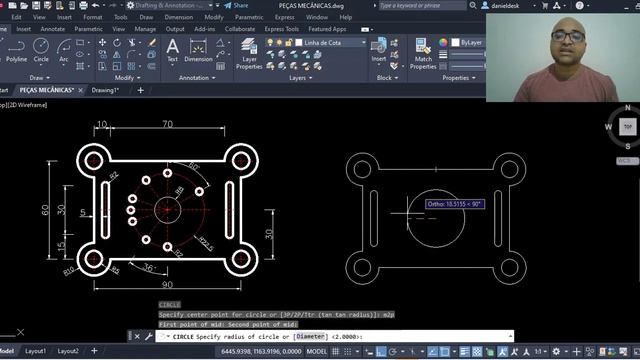
Task: Open file via the Open folder icon
Action: click(x=24, y=5)
